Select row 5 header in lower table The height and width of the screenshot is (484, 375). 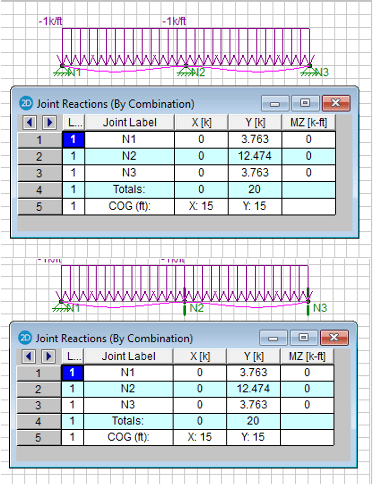[38, 437]
